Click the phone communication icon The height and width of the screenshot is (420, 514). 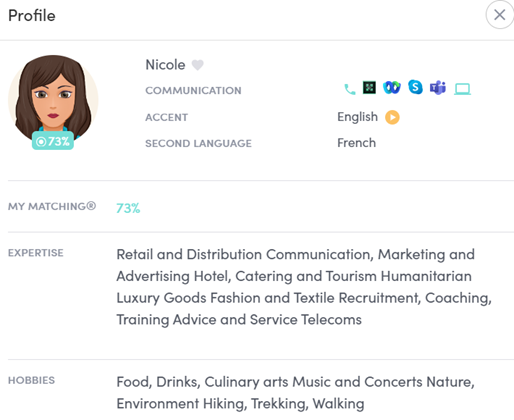[350, 89]
